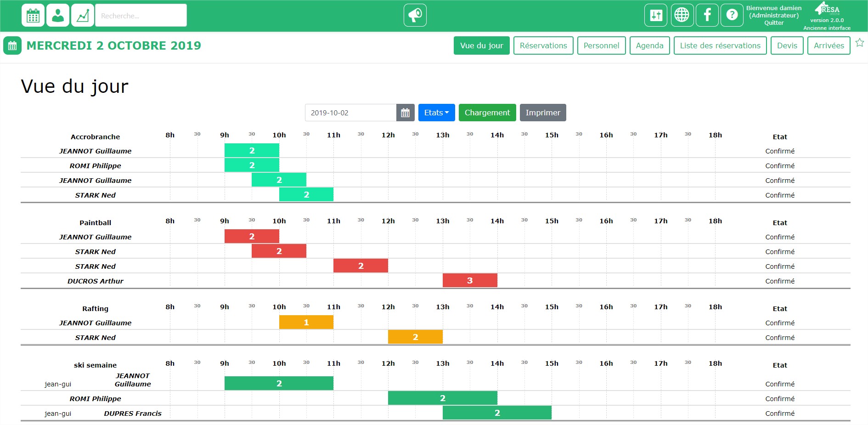The image size is (868, 425).
Task: Switch to the Réservations tab
Action: [x=543, y=45]
